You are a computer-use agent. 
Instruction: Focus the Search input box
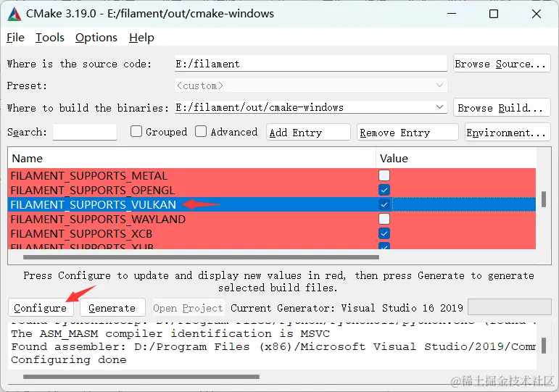pos(85,132)
